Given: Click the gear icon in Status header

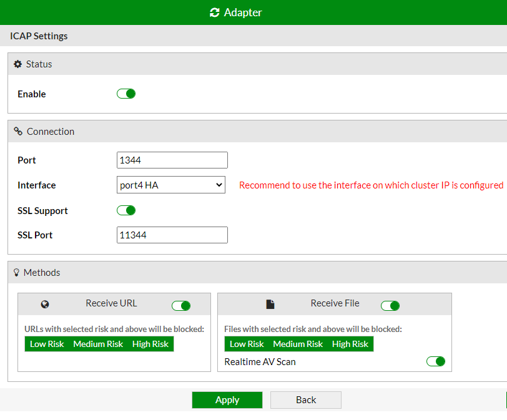Looking at the screenshot, I should (17, 64).
